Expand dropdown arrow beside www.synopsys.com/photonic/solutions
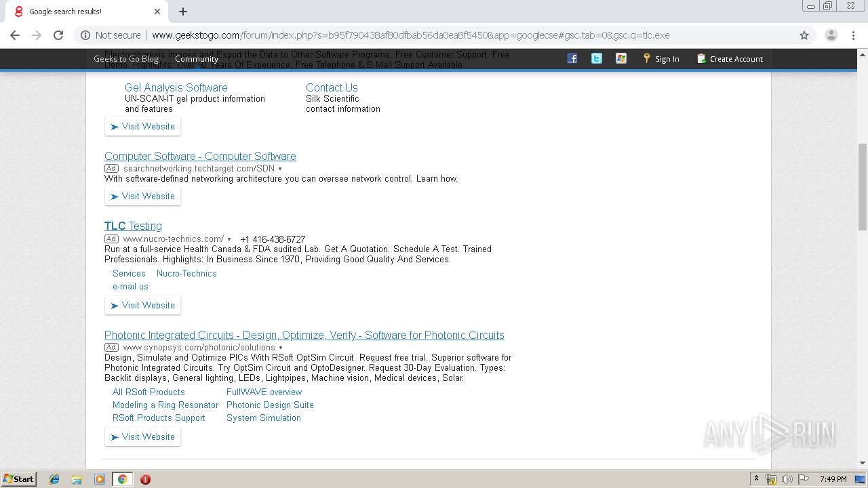The height and width of the screenshot is (488, 868). tap(281, 348)
